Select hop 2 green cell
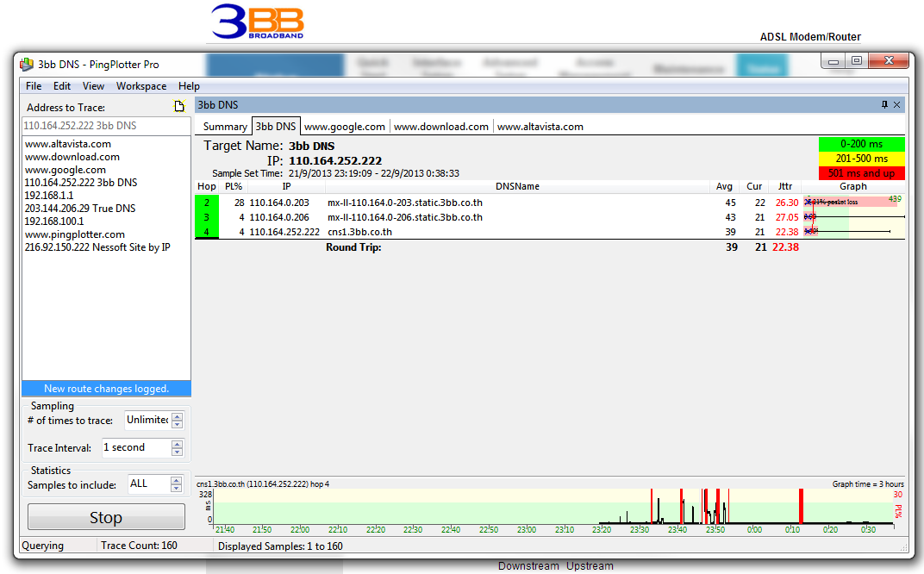This screenshot has height=574, width=924. pos(207,203)
